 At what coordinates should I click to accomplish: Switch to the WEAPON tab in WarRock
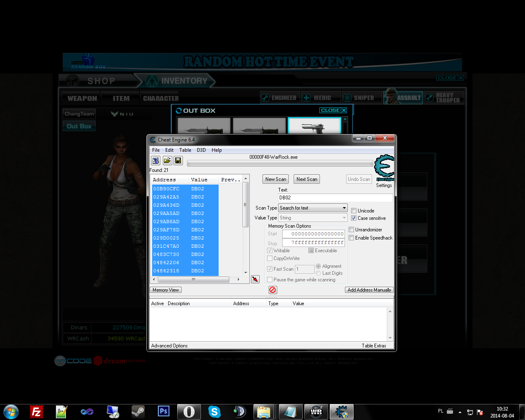82,98
